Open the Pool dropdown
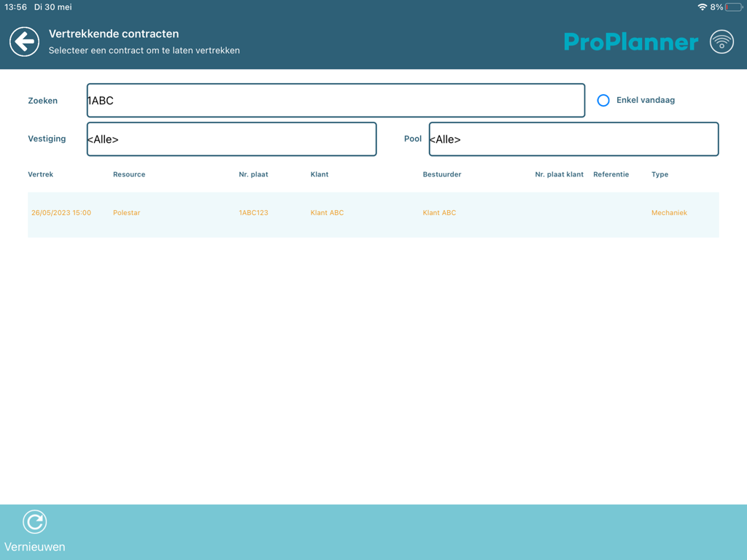 tap(573, 139)
